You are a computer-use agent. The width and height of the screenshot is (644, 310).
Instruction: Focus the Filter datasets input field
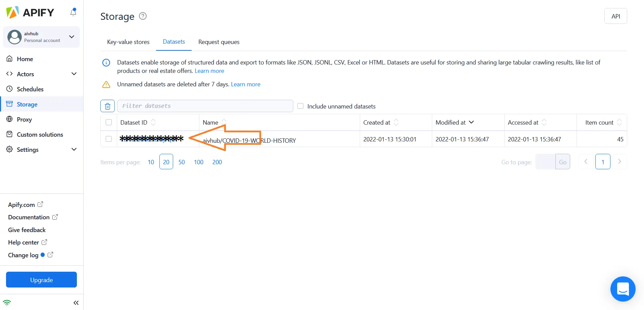tap(205, 106)
